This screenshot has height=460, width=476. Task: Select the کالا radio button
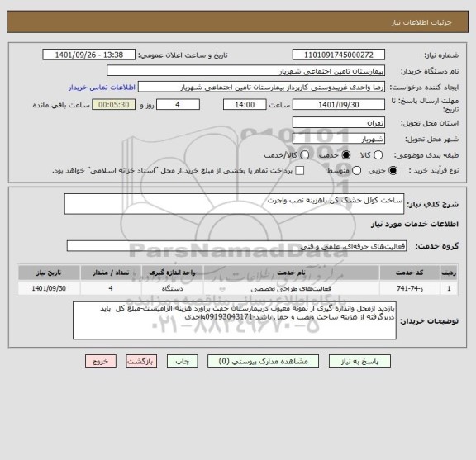tap(378, 155)
